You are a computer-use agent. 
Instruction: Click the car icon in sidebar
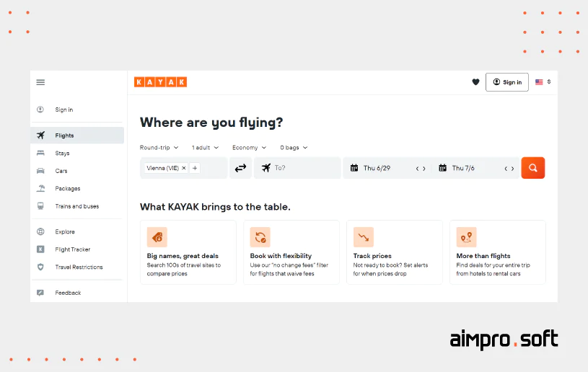coord(40,170)
